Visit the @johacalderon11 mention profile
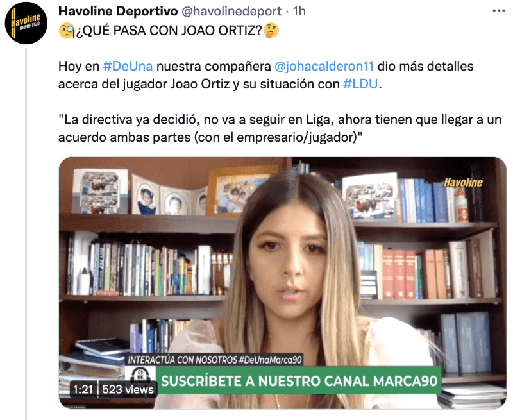 [x=324, y=66]
